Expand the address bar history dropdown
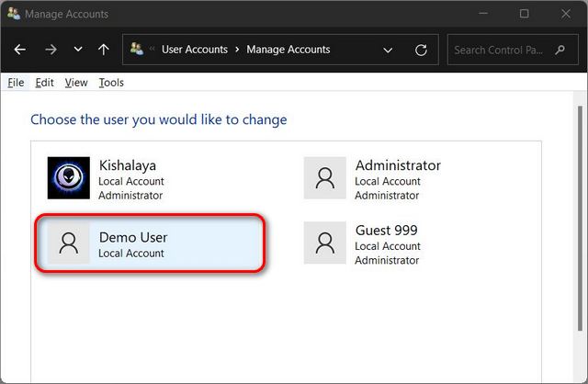 (x=388, y=50)
